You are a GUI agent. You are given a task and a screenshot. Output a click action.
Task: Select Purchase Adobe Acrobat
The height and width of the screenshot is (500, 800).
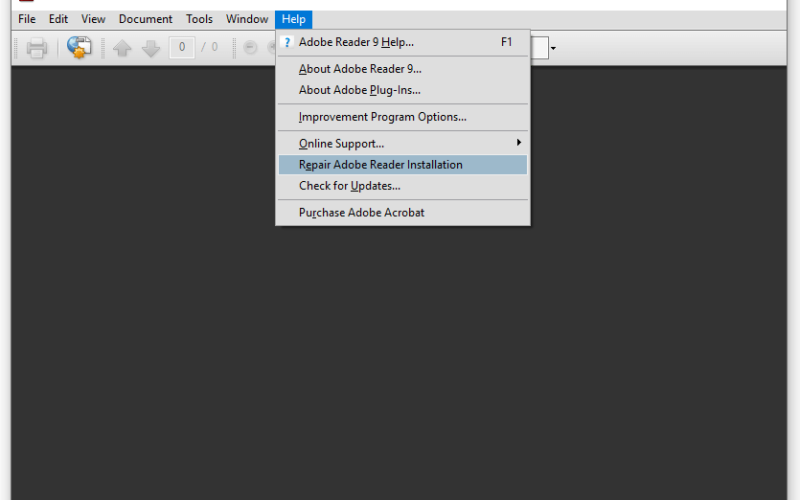tap(403, 213)
